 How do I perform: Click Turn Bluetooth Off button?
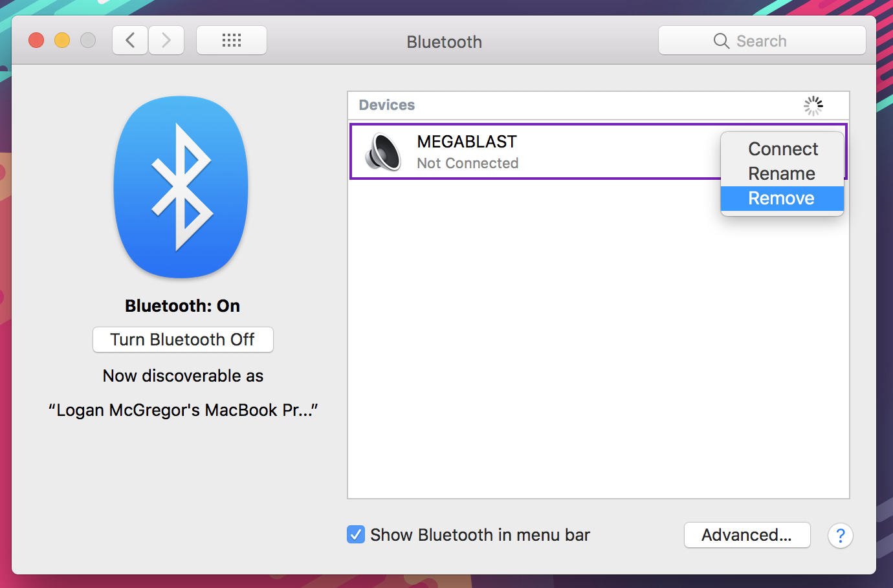[x=183, y=340]
